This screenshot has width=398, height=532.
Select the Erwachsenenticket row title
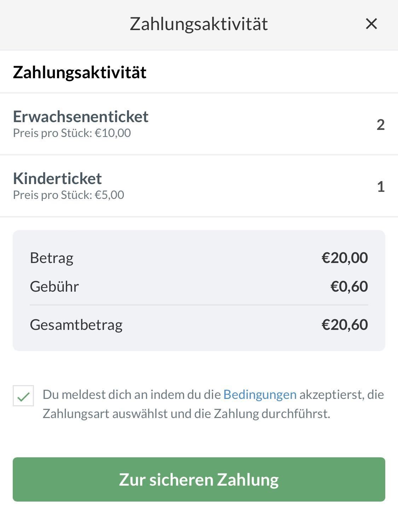(81, 116)
